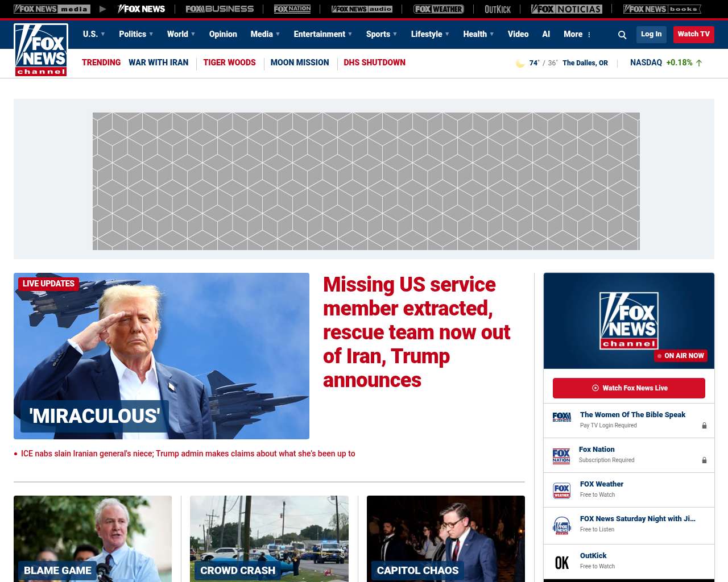The width and height of the screenshot is (728, 582).
Task: Click the Fox Weather icon in sidebar
Action: pyautogui.click(x=562, y=490)
